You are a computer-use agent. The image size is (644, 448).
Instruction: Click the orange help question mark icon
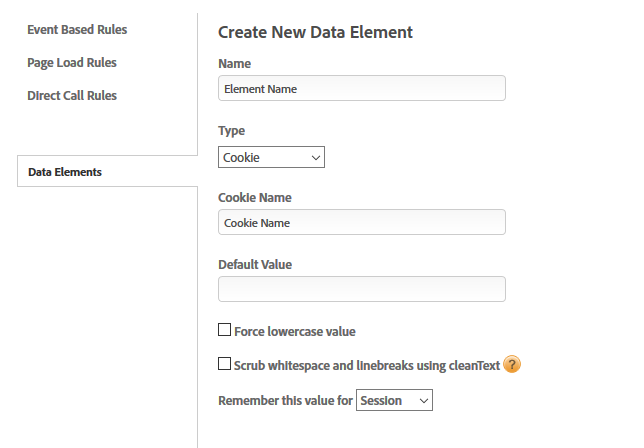click(x=511, y=364)
